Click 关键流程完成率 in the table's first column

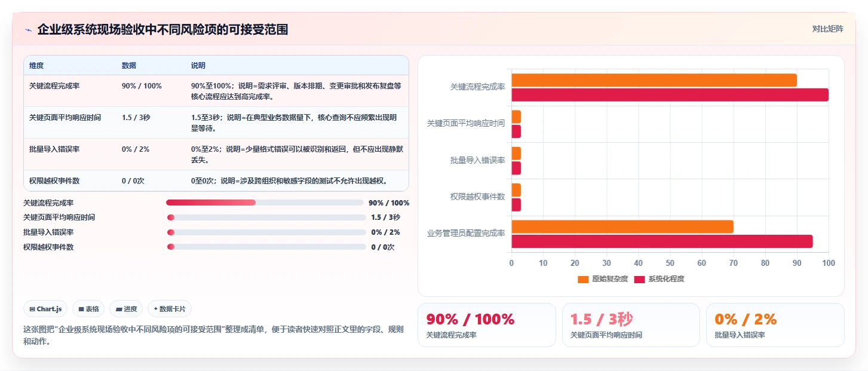pyautogui.click(x=54, y=86)
